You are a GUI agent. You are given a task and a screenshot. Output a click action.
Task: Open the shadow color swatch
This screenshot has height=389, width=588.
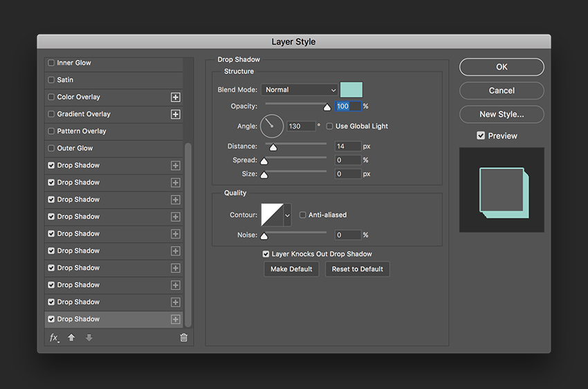pos(351,90)
